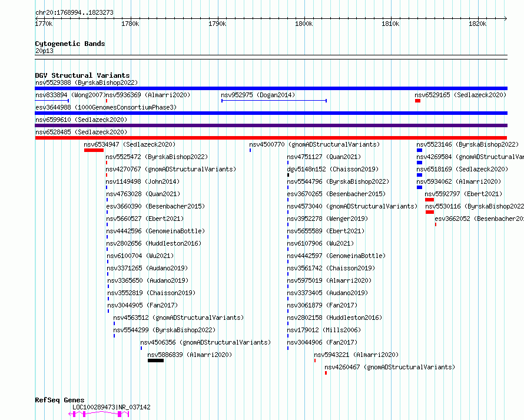Image resolution: width=524 pixels, height=420 pixels.
Task: Click nsv4763028 (Quan2021) label
Action: pyautogui.click(x=143, y=194)
